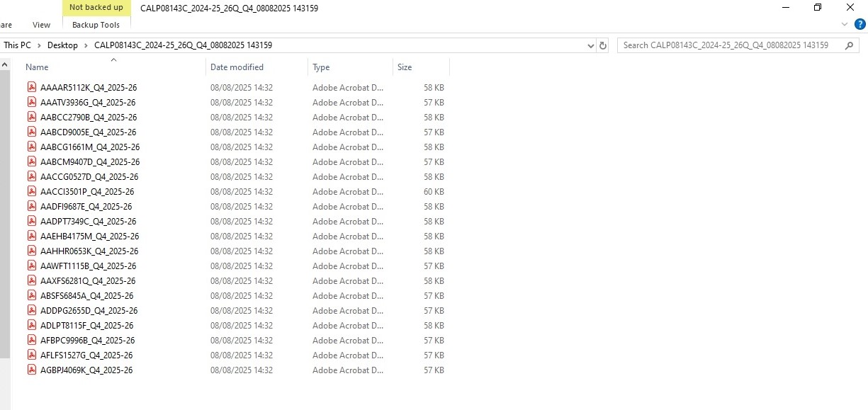Screen dimensions: 868x410
Task: Click the search magnifier icon
Action: 850,45
